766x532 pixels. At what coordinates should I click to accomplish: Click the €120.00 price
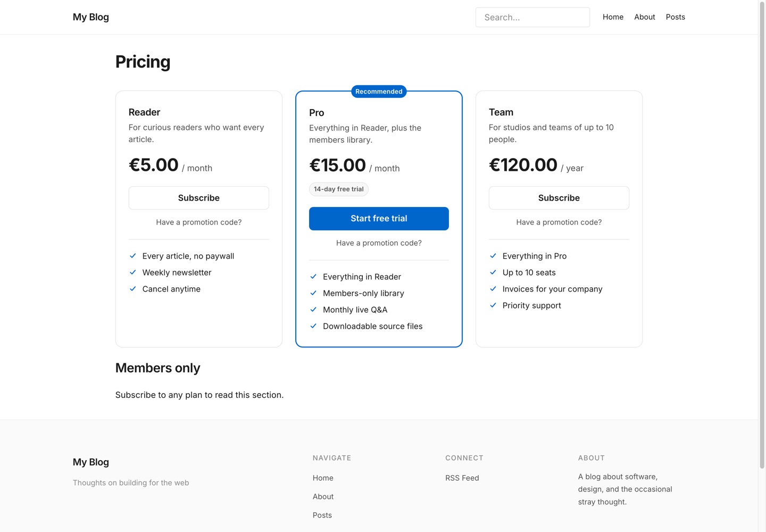click(523, 165)
